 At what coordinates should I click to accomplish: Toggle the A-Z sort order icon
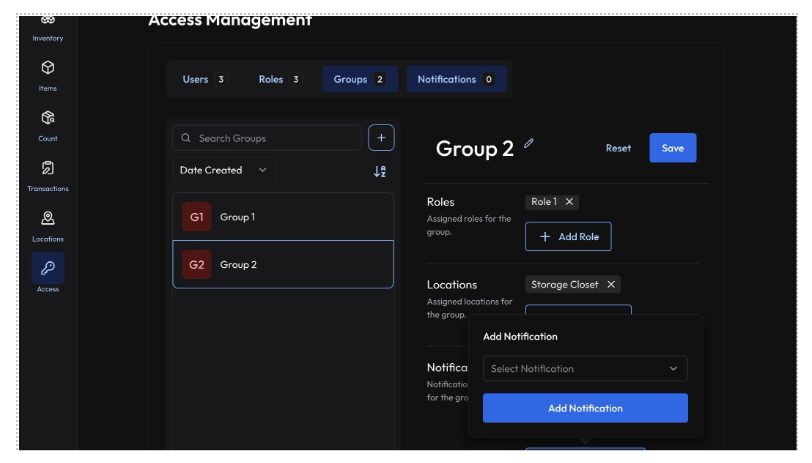click(380, 171)
